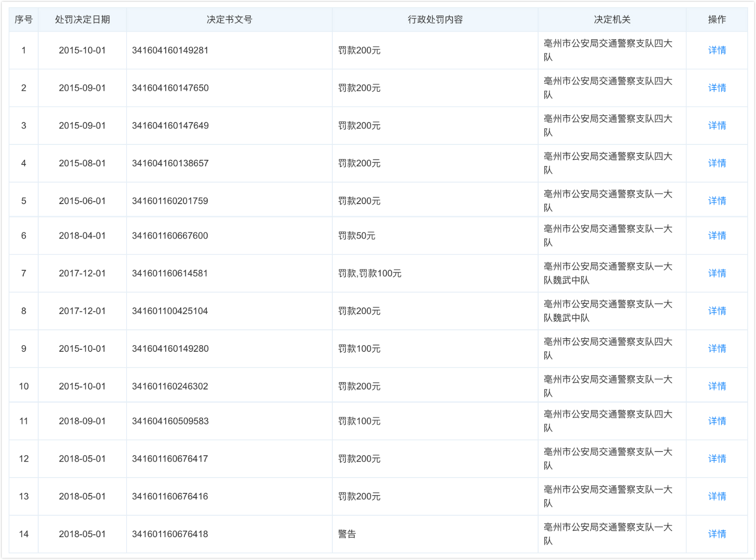Open 详情 for the 2015-06-01 penalty
This screenshot has width=756, height=560.
pyautogui.click(x=716, y=201)
